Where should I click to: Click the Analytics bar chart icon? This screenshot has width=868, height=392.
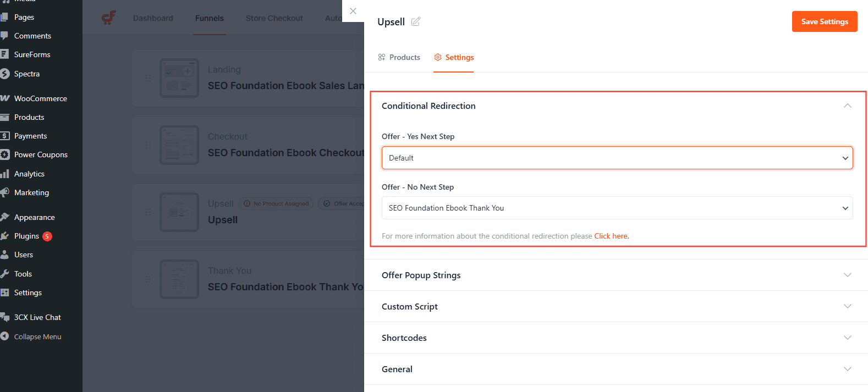(4, 174)
